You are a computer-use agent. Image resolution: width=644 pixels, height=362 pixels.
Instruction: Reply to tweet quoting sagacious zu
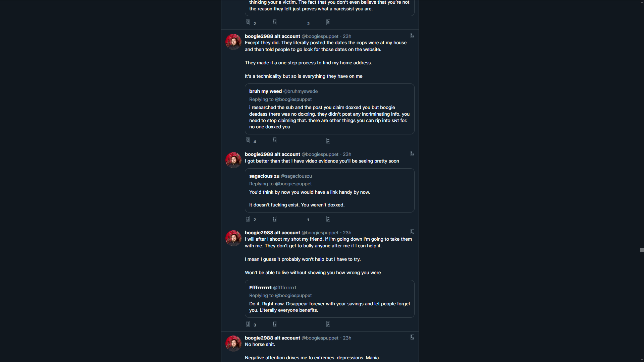point(248,219)
